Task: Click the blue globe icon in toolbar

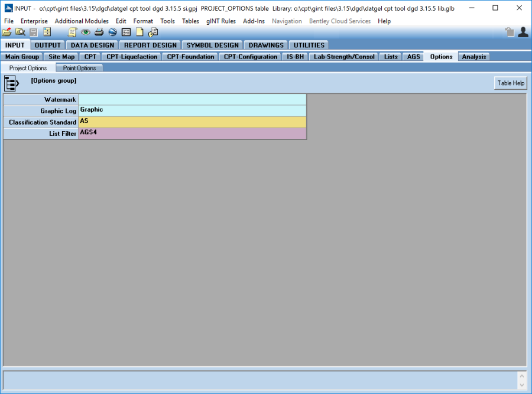Action: coord(112,32)
